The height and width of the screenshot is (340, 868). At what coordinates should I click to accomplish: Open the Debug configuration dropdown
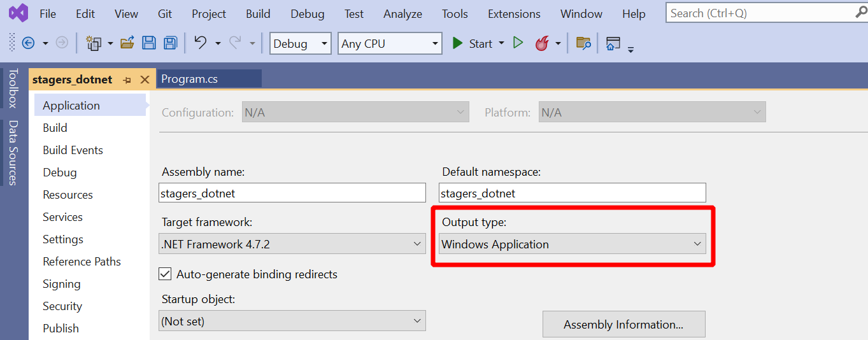(301, 43)
